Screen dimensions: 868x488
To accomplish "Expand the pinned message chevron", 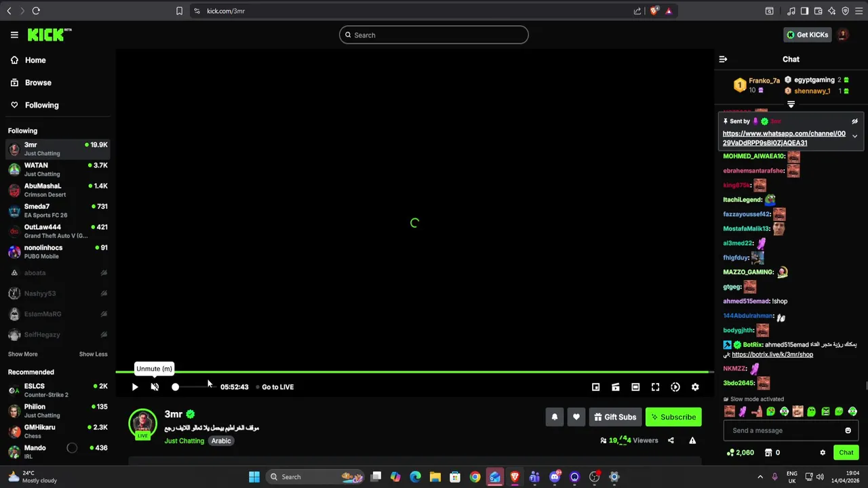I will 854,136.
